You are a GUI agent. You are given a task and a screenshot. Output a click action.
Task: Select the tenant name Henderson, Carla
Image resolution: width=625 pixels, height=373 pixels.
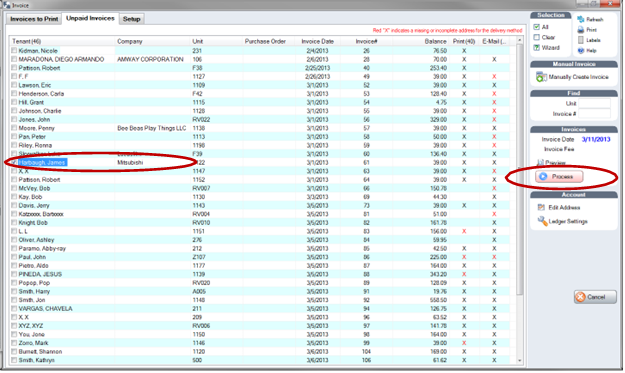[41, 94]
